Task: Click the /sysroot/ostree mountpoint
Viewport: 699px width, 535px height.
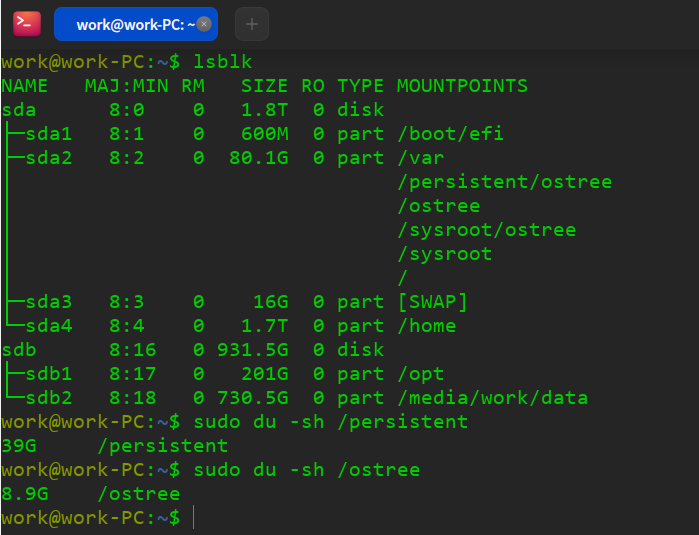Action: [x=486, y=230]
